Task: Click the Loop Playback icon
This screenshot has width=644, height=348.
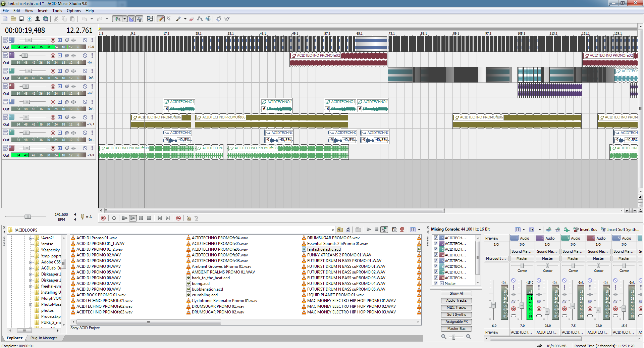Action: pos(114,218)
